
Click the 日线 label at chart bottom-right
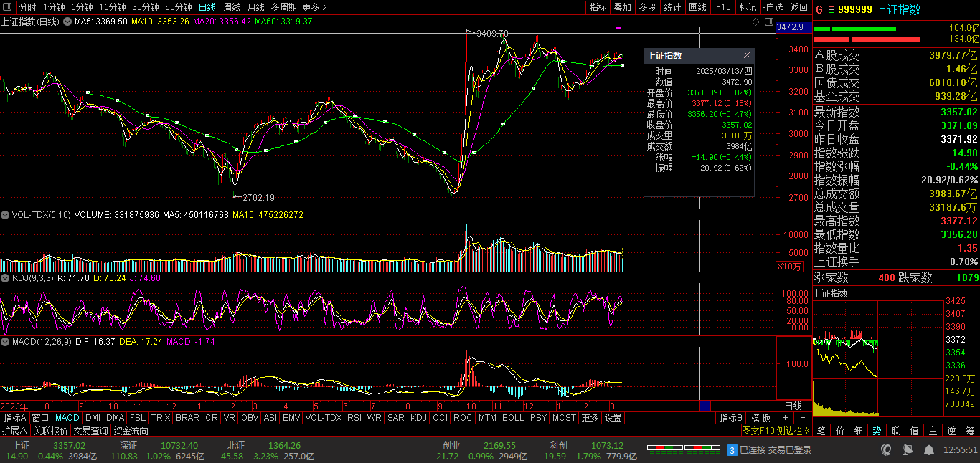click(793, 406)
